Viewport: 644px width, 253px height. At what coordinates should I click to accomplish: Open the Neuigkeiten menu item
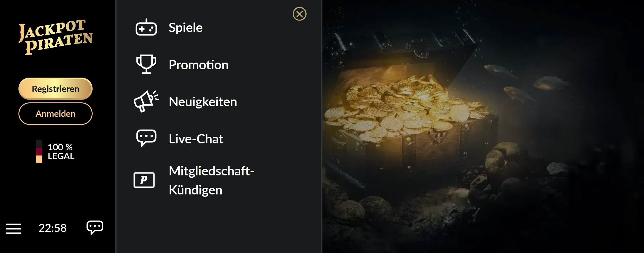(203, 102)
